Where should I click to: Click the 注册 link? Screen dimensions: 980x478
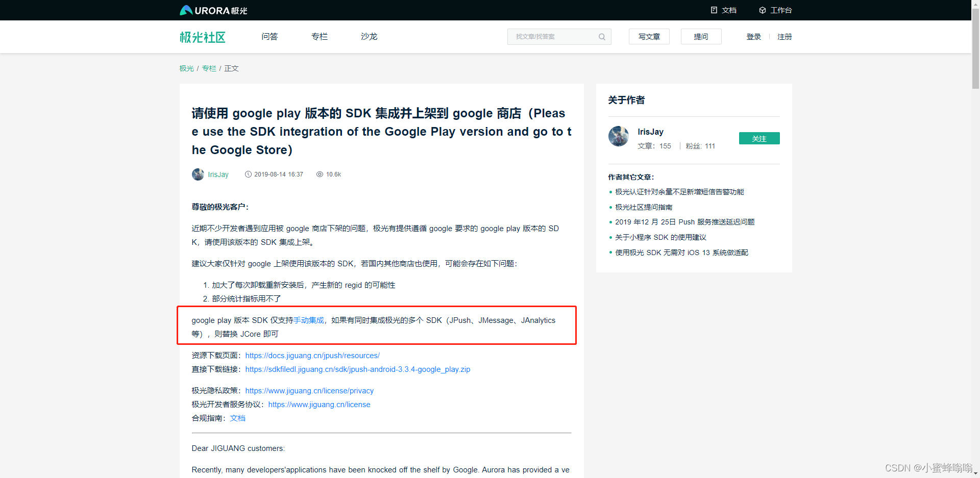pyautogui.click(x=785, y=37)
